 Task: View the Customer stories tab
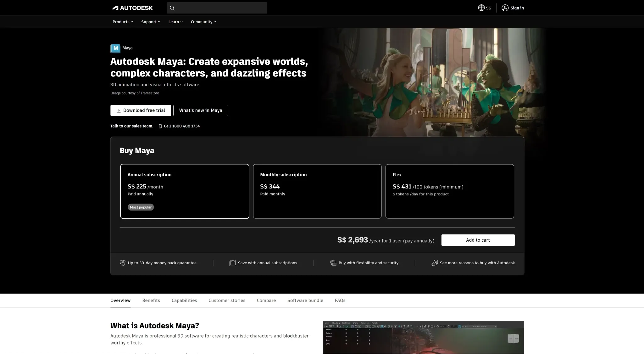pyautogui.click(x=227, y=301)
